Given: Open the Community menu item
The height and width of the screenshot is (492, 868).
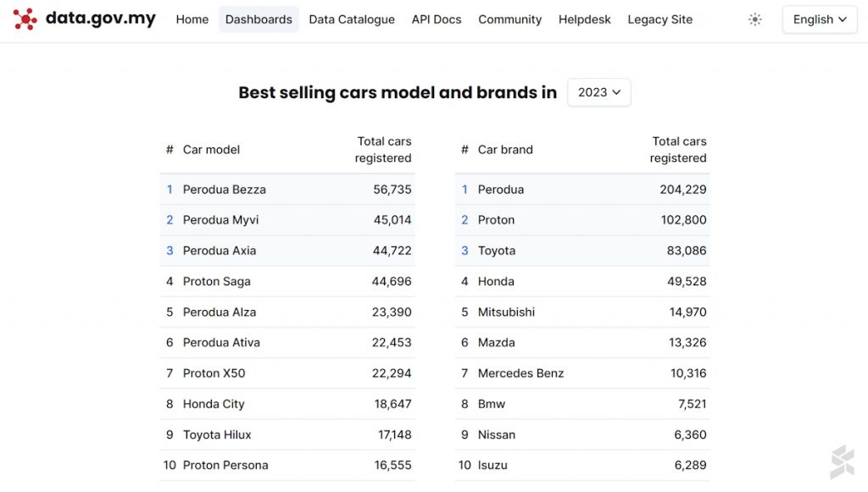Looking at the screenshot, I should 509,19.
